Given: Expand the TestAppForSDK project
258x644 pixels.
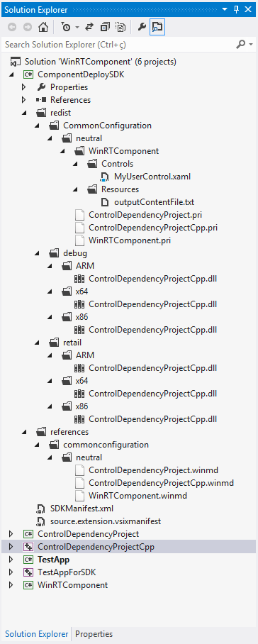Looking at the screenshot, I should tap(11, 572).
